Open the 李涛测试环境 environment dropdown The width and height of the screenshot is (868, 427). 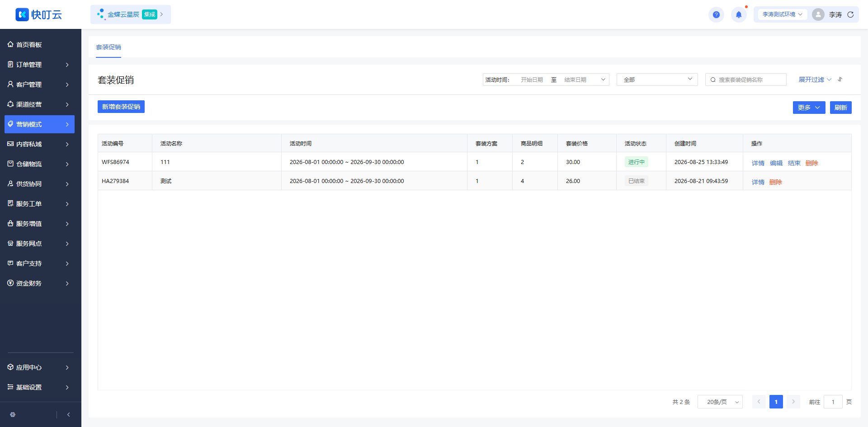pos(782,14)
